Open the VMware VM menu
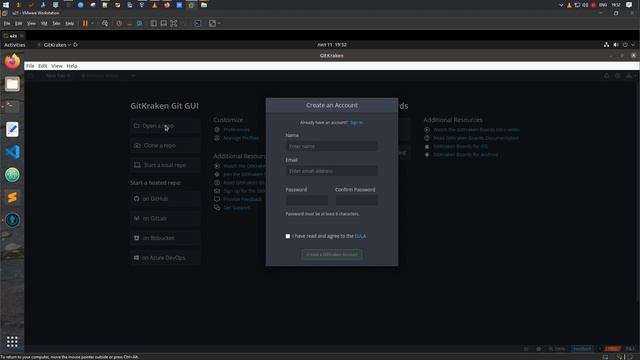 click(x=44, y=24)
